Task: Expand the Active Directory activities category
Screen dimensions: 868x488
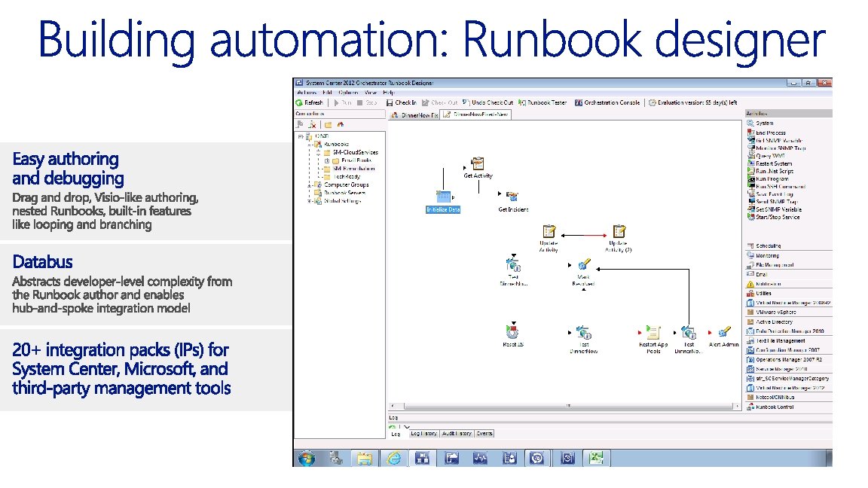Action: click(789, 322)
